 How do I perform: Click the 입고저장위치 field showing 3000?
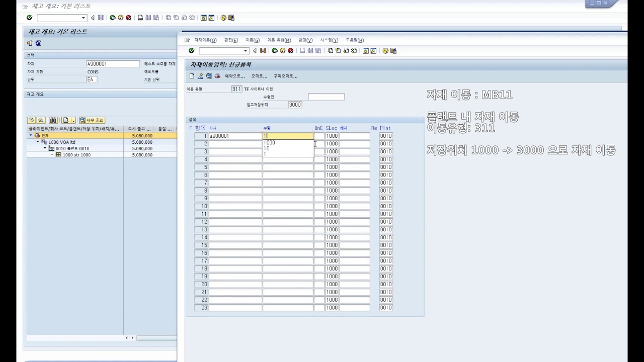295,105
